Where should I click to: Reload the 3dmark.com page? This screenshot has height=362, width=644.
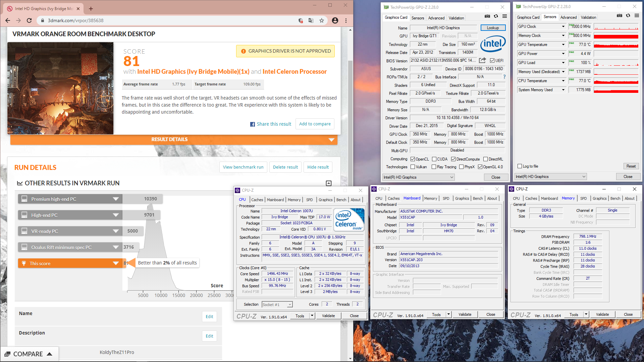point(29,20)
